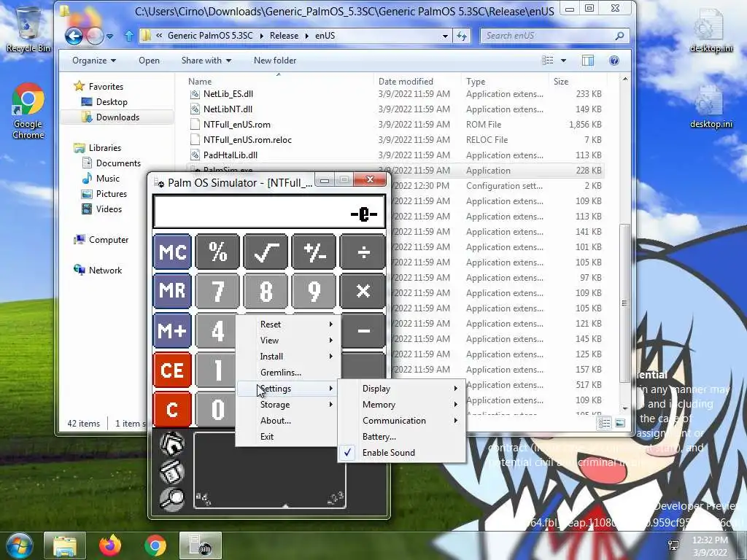Image resolution: width=747 pixels, height=560 pixels.
Task: Click the Explorer vertical scrollbar thumb
Action: (624, 303)
